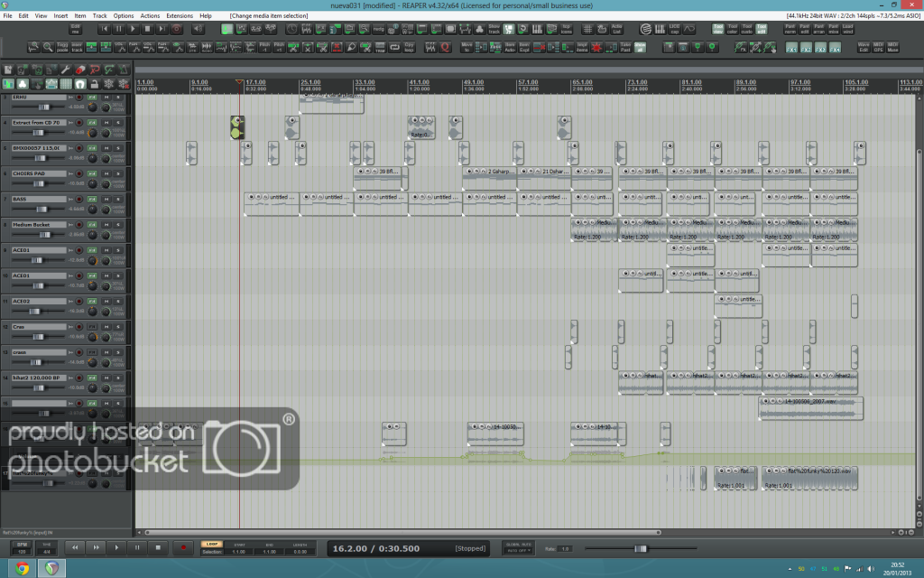Open the Extensions menu

[x=180, y=15]
